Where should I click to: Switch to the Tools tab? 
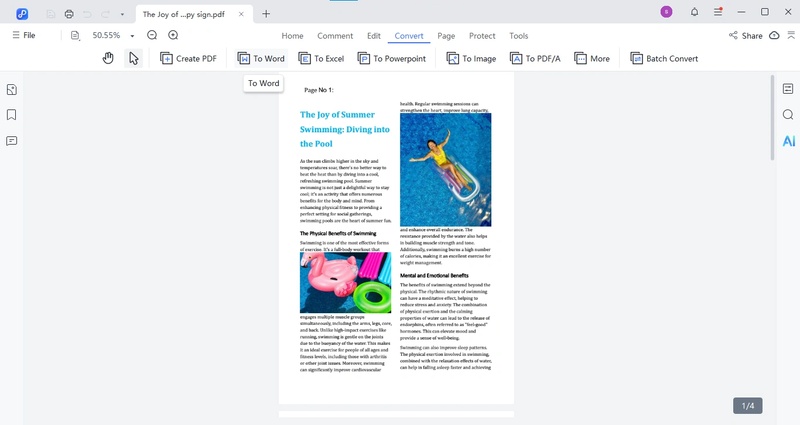point(518,36)
